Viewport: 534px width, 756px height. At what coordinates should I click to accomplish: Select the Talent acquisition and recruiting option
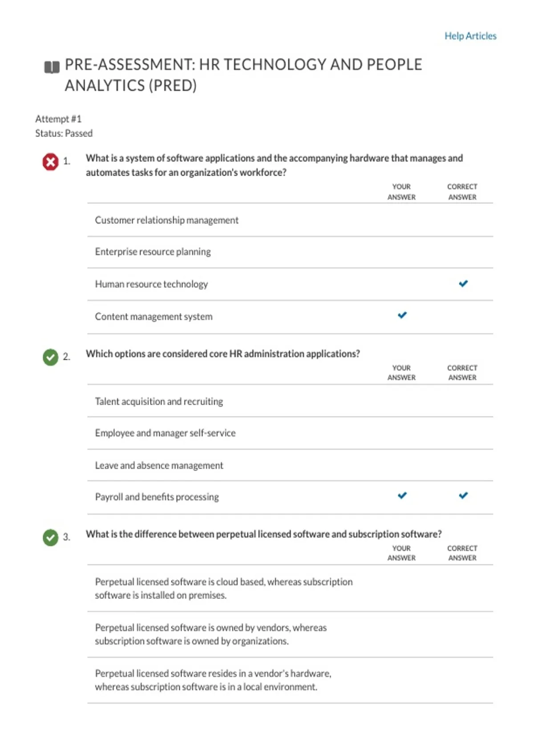tap(290, 401)
